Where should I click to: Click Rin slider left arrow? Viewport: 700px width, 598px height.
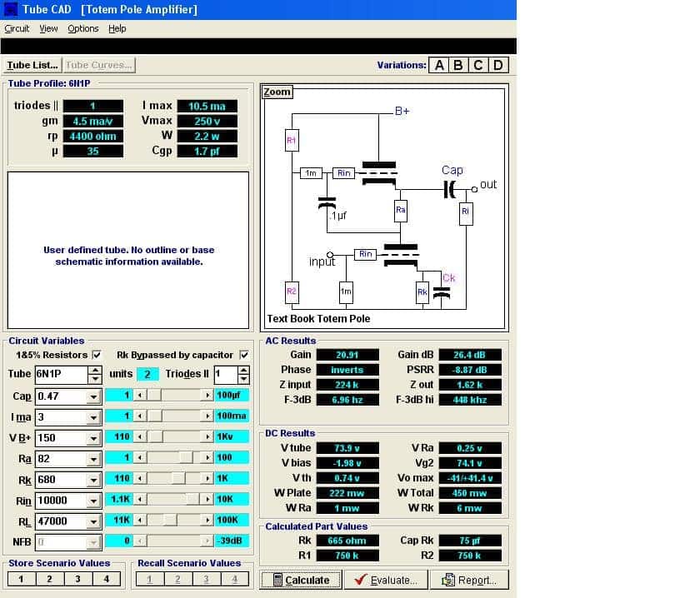coord(140,499)
